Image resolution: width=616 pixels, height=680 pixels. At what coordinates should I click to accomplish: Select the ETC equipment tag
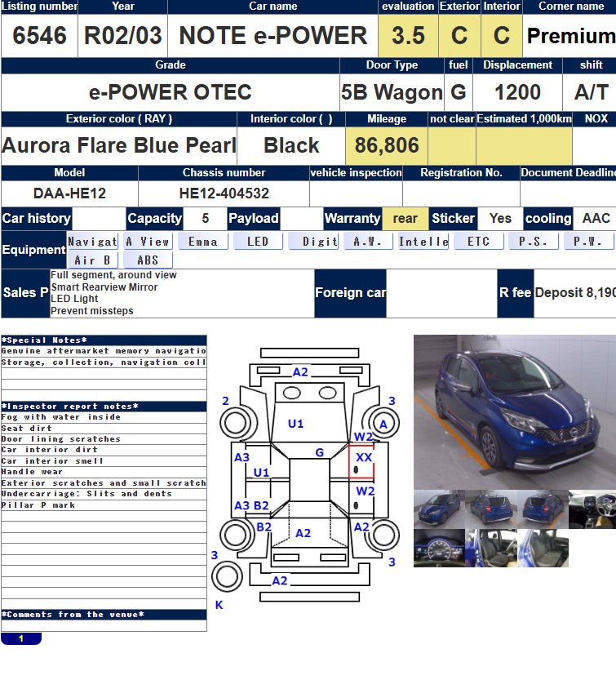click(x=479, y=241)
